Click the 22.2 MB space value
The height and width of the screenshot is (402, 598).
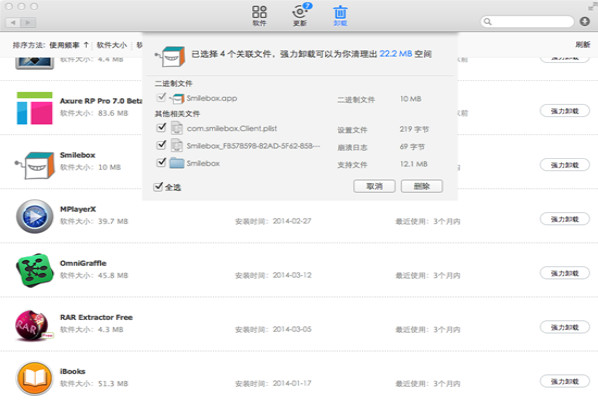click(395, 54)
